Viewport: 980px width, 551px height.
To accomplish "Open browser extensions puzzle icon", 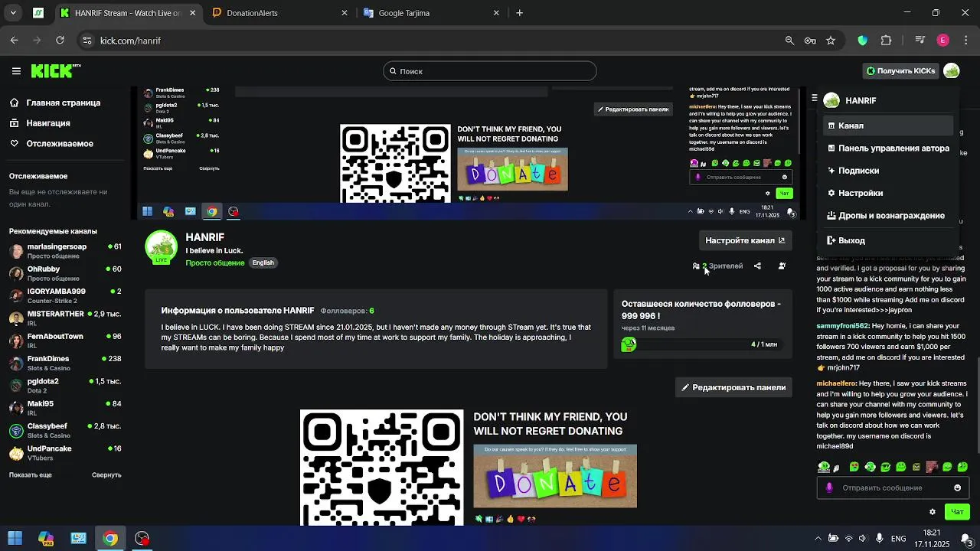I will pyautogui.click(x=887, y=41).
